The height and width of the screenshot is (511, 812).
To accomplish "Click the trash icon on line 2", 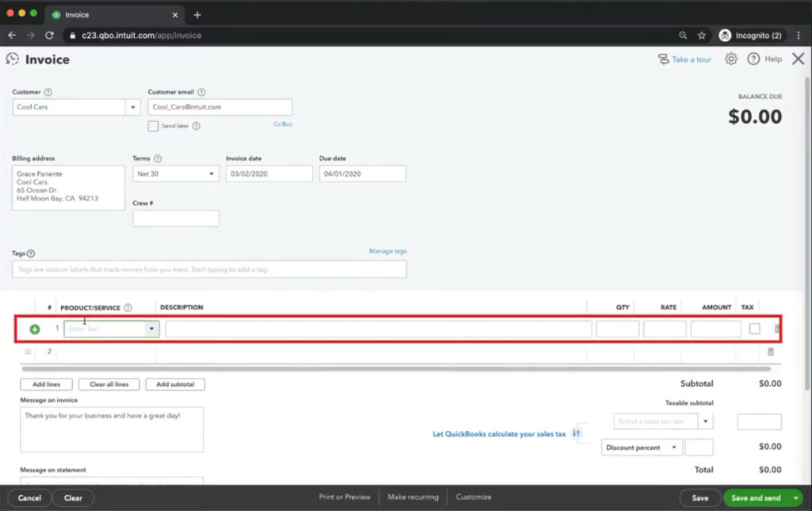I will tap(770, 352).
